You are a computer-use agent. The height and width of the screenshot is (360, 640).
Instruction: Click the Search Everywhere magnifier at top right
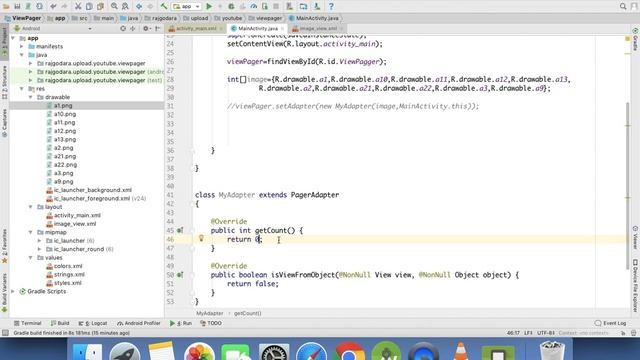coord(623,6)
